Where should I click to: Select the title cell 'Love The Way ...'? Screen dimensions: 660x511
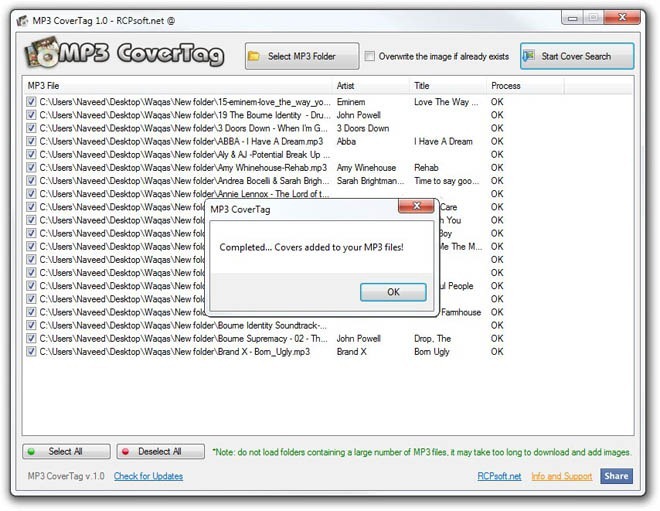click(x=446, y=102)
